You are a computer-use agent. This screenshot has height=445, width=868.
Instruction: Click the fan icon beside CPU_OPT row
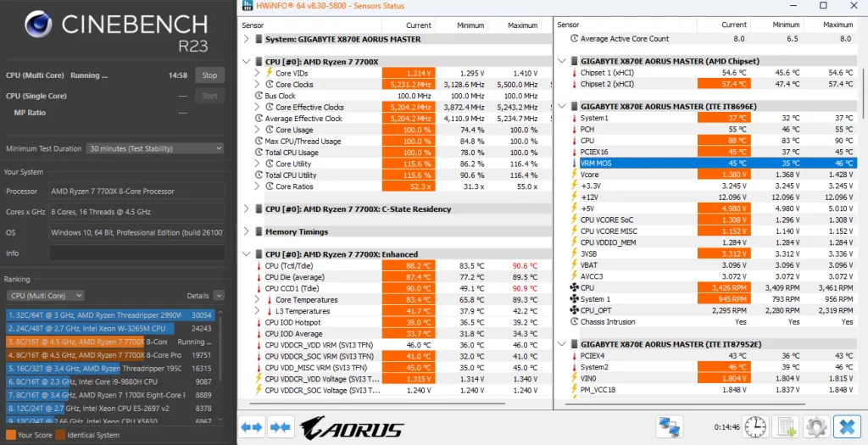tap(574, 310)
